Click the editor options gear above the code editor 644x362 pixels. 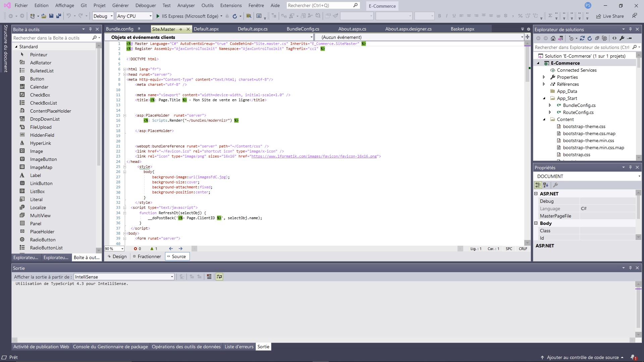point(529,29)
